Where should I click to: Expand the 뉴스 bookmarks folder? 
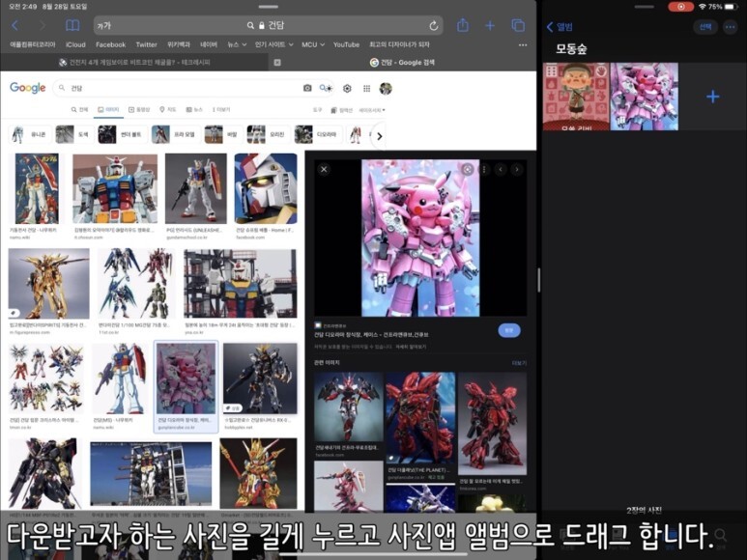(x=237, y=44)
